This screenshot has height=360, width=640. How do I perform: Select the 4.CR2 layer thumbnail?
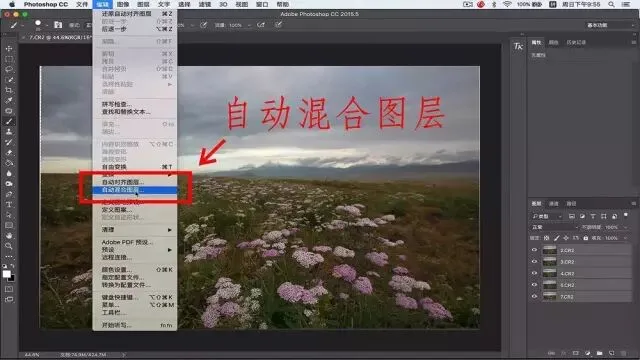[x=549, y=273]
